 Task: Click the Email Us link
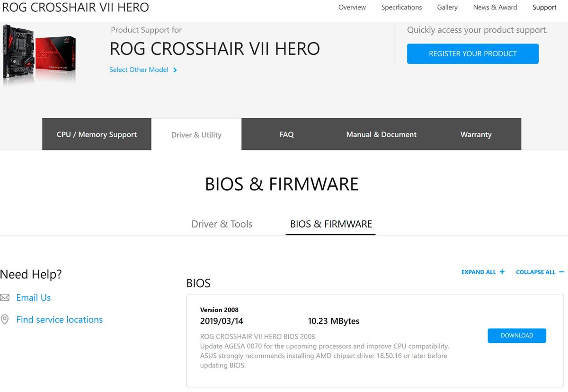point(34,298)
